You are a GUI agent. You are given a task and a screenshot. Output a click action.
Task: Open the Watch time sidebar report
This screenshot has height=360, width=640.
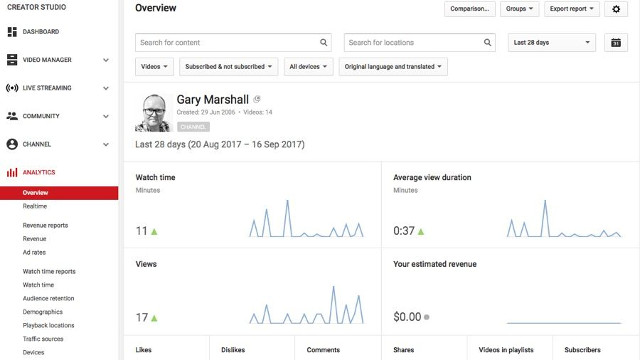[x=38, y=285]
